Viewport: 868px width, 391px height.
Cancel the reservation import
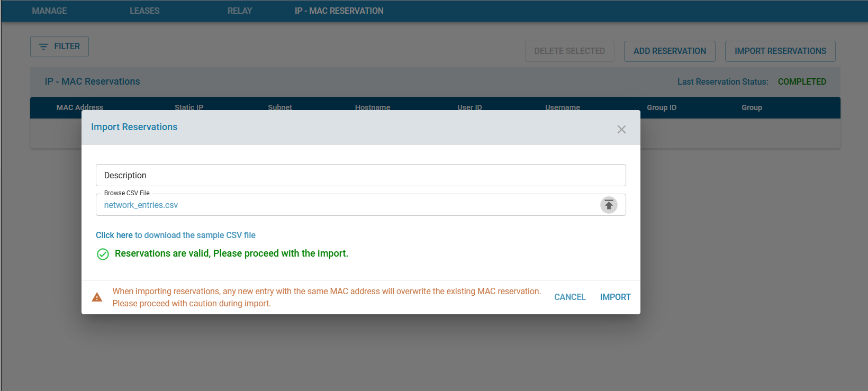tap(570, 297)
